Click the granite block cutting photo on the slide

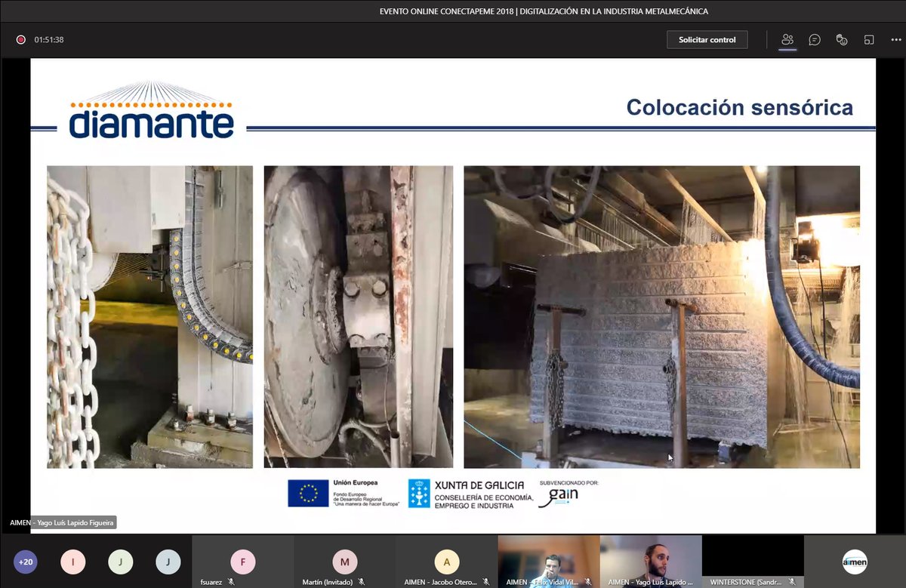[x=662, y=317]
